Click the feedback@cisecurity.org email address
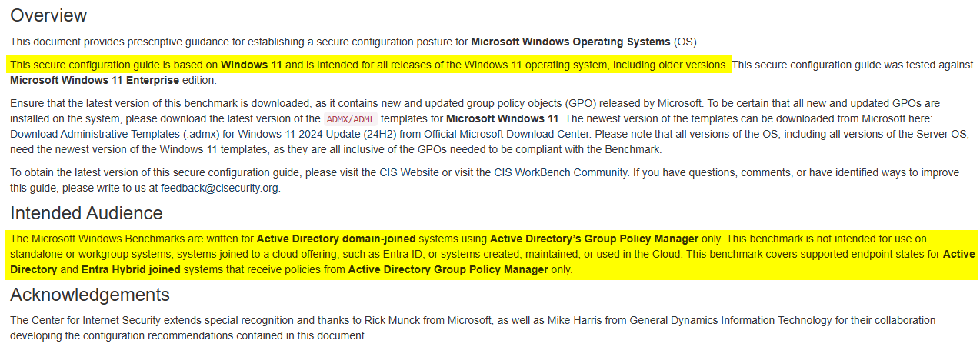The height and width of the screenshot is (347, 980). pyautogui.click(x=220, y=188)
